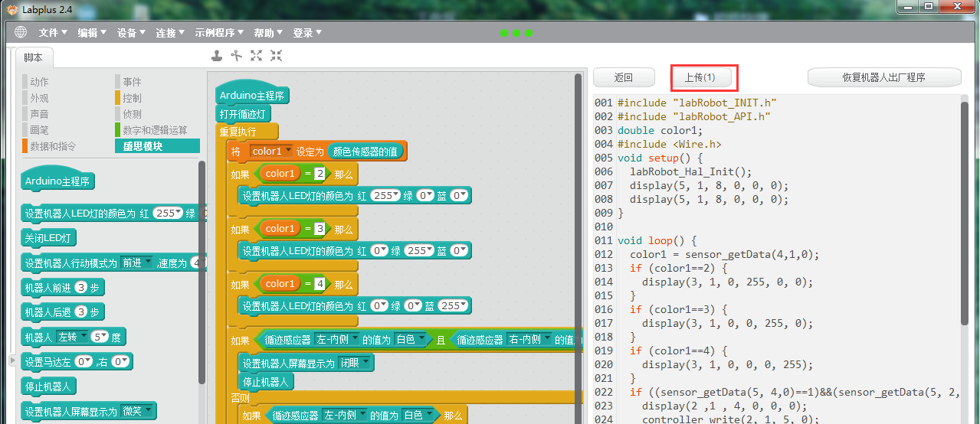Select the 数据和指令 block category

53,146
